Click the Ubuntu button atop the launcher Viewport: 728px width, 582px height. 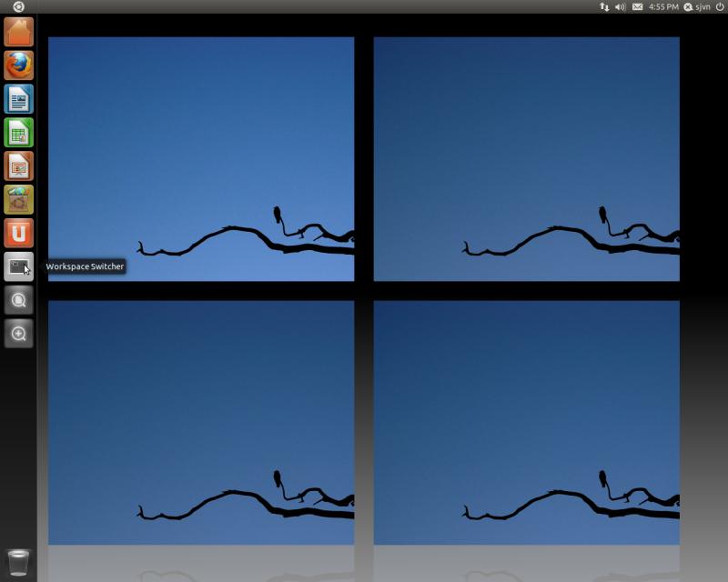click(x=12, y=7)
